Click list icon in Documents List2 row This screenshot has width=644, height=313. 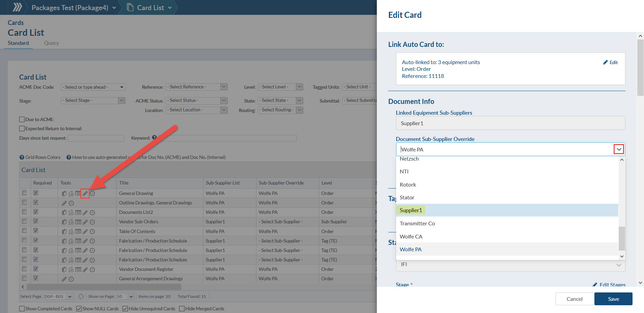(x=78, y=212)
